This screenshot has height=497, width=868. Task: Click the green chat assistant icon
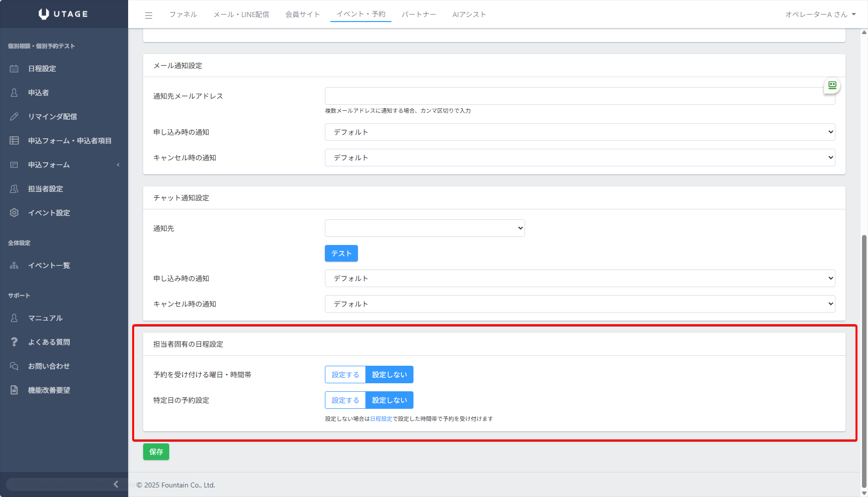click(832, 86)
